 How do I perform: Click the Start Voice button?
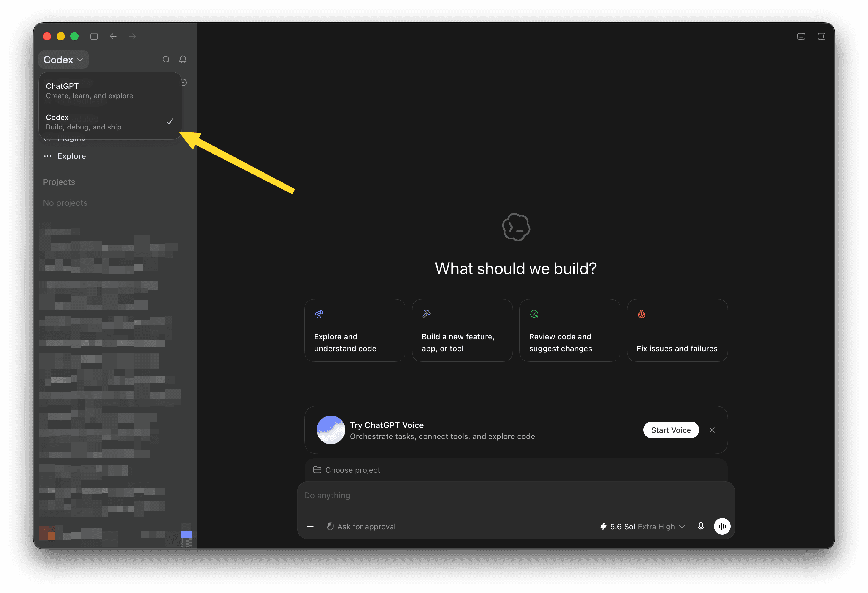pyautogui.click(x=671, y=430)
